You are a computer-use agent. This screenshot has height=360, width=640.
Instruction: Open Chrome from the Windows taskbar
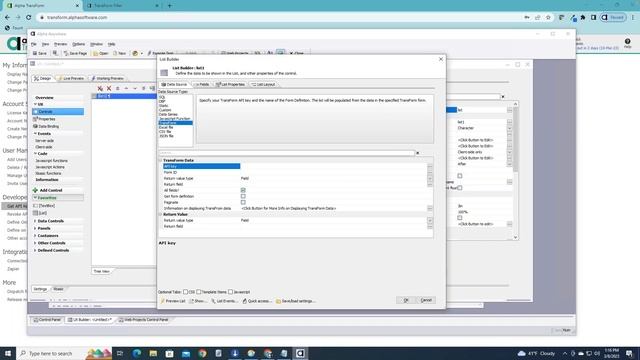coord(202,353)
